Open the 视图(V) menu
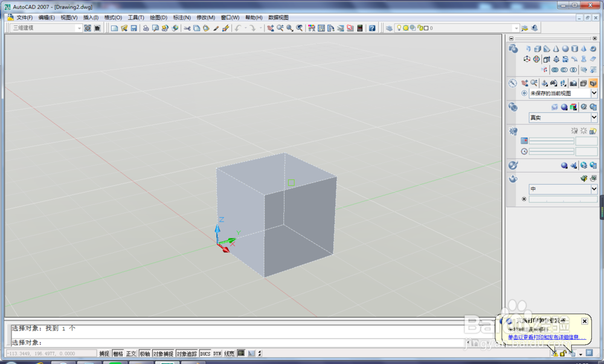 coord(69,18)
